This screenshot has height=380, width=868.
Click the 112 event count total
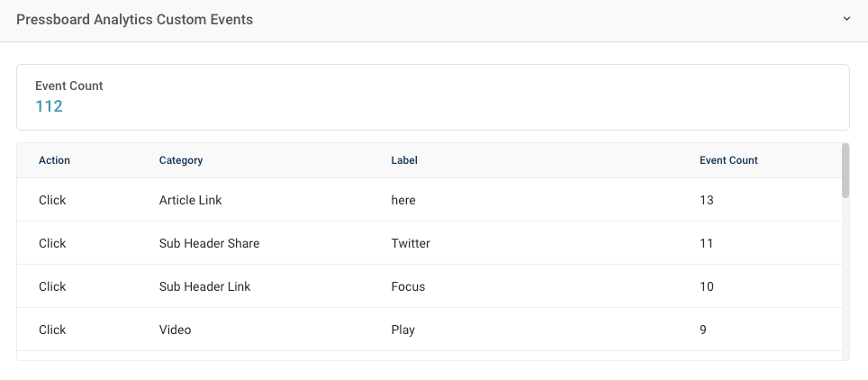point(49,106)
